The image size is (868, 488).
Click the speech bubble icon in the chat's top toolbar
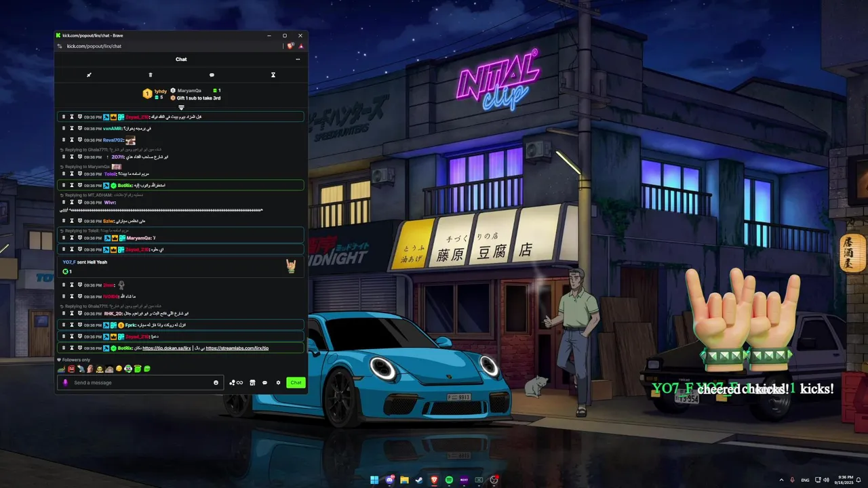point(212,75)
